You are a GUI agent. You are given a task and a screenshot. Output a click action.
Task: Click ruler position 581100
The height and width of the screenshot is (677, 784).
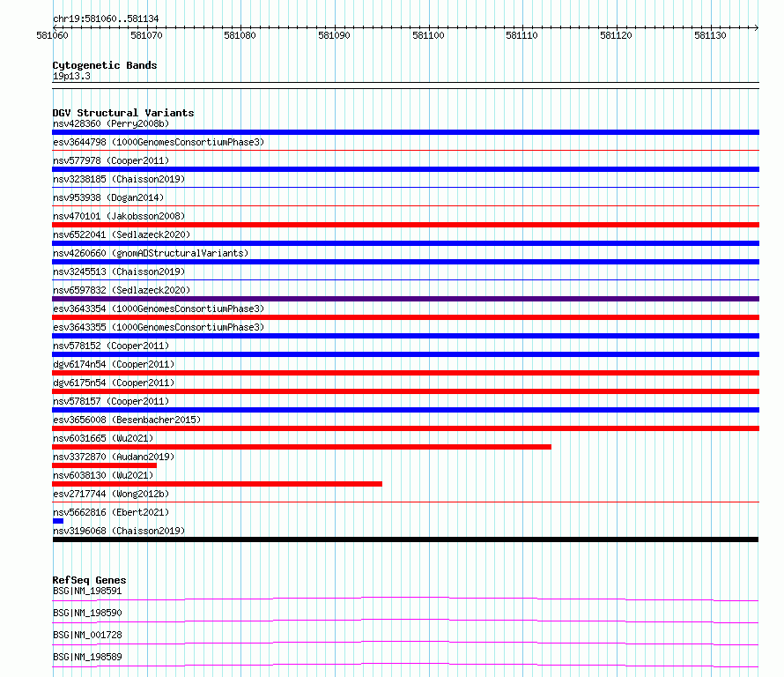pos(428,35)
